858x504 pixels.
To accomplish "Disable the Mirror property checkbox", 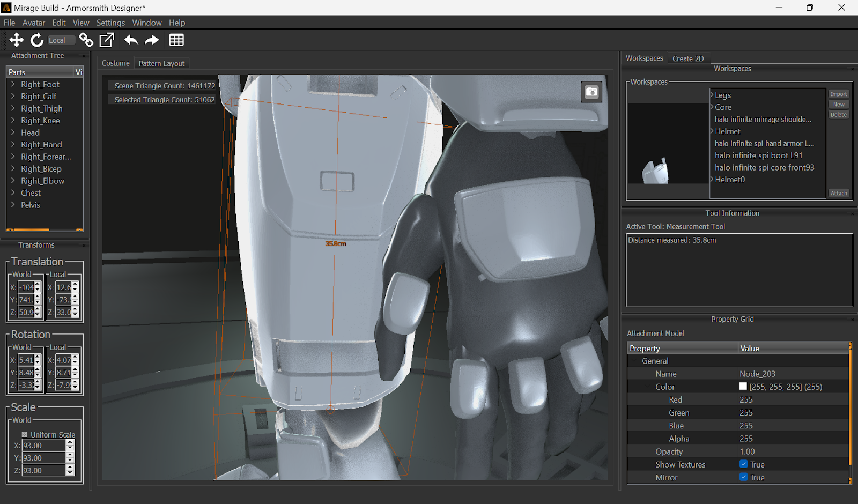I will coord(744,477).
